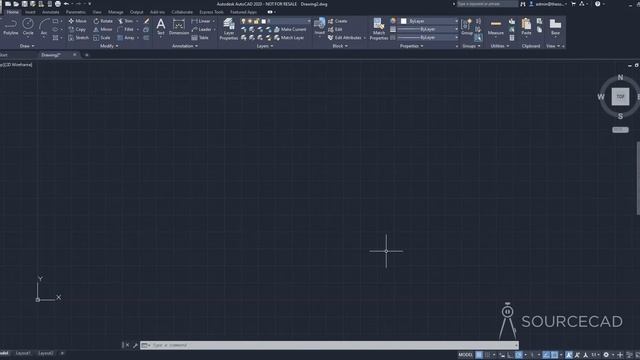Select the Group tool

(467, 27)
